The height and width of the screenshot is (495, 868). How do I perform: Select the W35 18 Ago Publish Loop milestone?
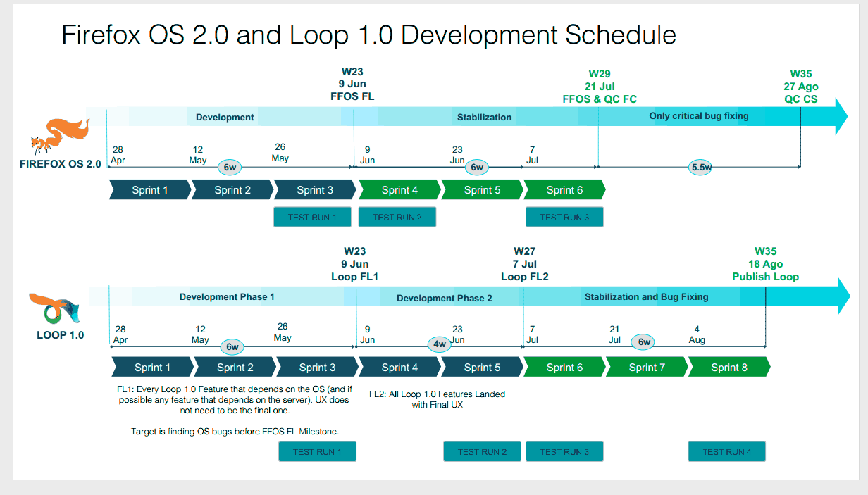(766, 264)
